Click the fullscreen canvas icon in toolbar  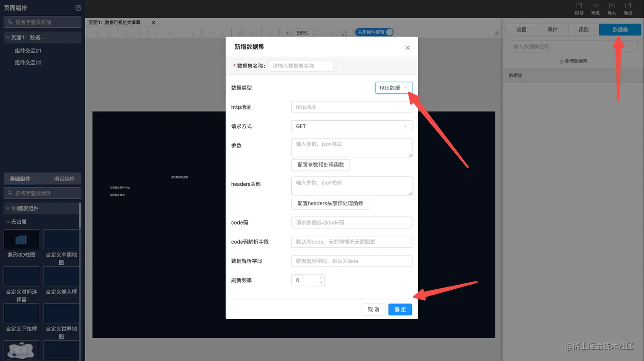(x=345, y=33)
